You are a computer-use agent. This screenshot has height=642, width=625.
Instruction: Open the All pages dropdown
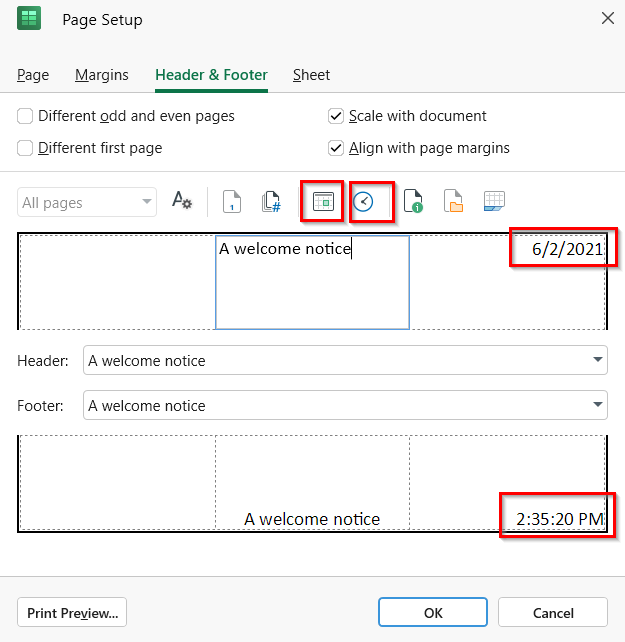tap(87, 202)
